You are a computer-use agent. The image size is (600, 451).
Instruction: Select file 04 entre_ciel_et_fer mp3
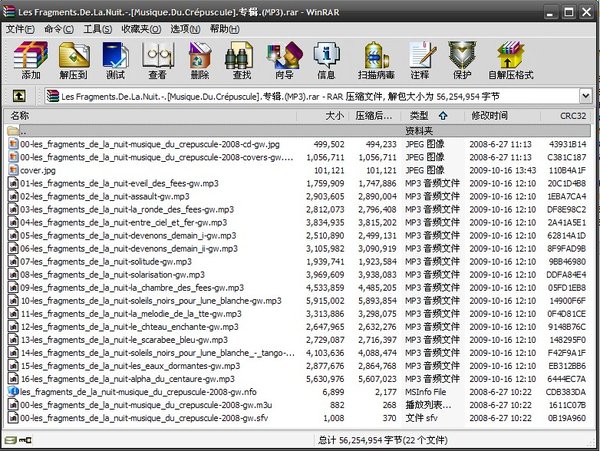[123, 222]
